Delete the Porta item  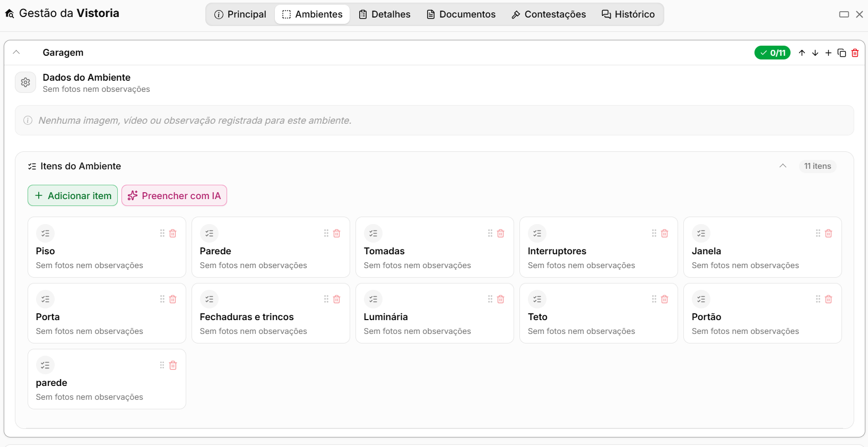[x=173, y=299]
